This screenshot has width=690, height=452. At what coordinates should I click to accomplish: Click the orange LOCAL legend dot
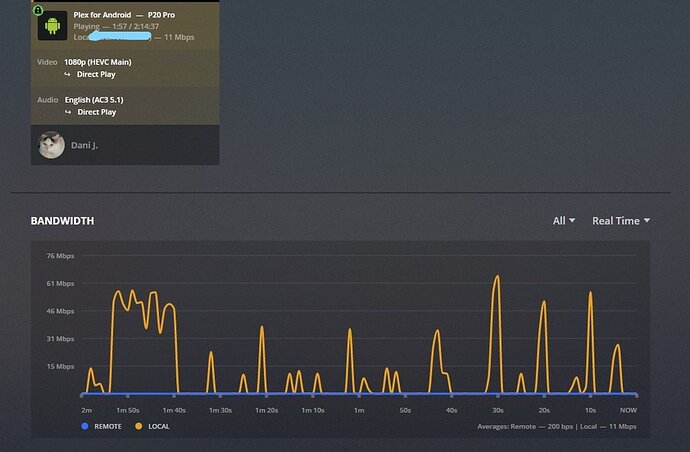139,426
